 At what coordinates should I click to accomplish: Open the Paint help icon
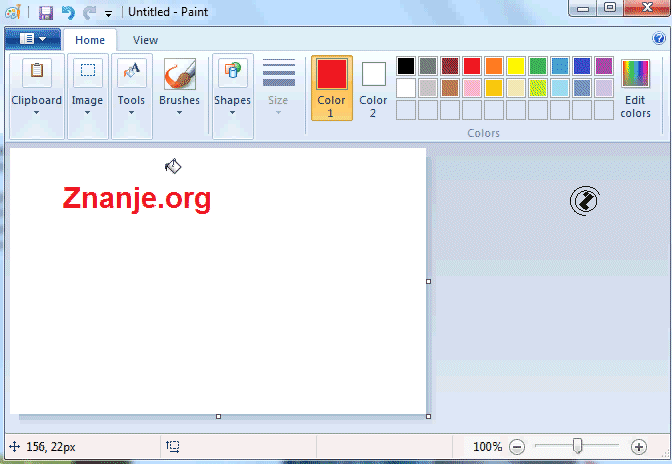659,40
